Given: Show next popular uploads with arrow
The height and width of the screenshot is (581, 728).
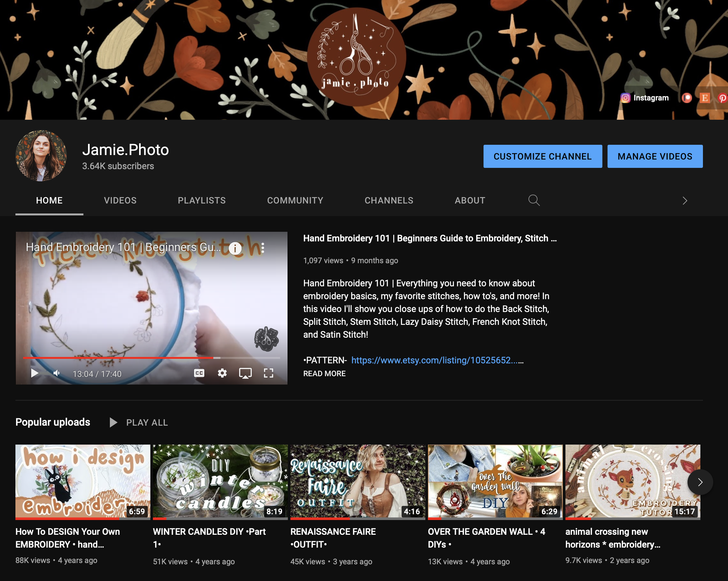Looking at the screenshot, I should [x=700, y=482].
